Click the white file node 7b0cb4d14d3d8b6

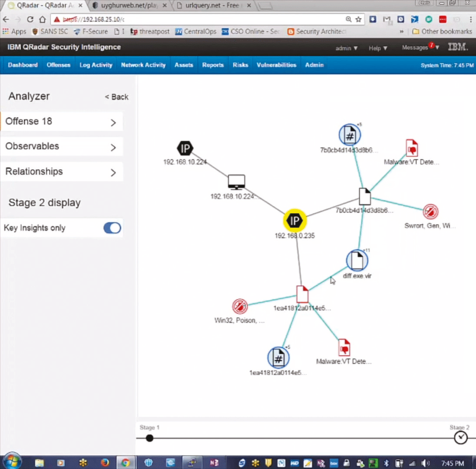[x=365, y=196]
